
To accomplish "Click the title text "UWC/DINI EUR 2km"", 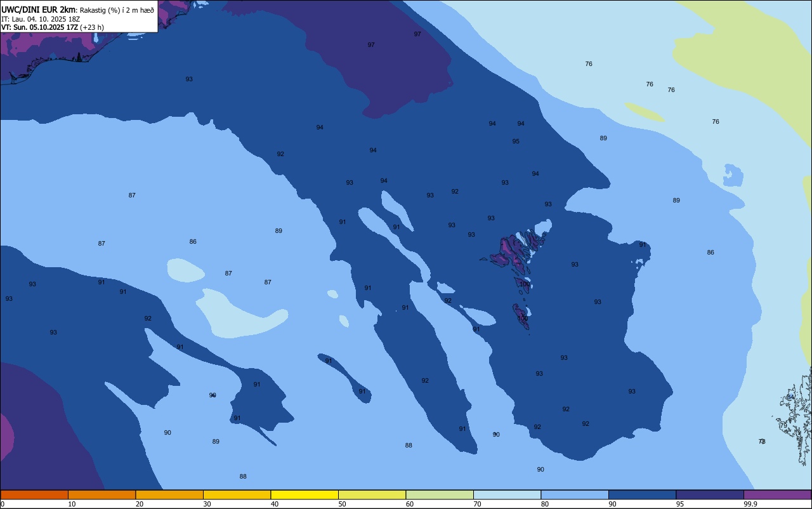I will (39, 10).
